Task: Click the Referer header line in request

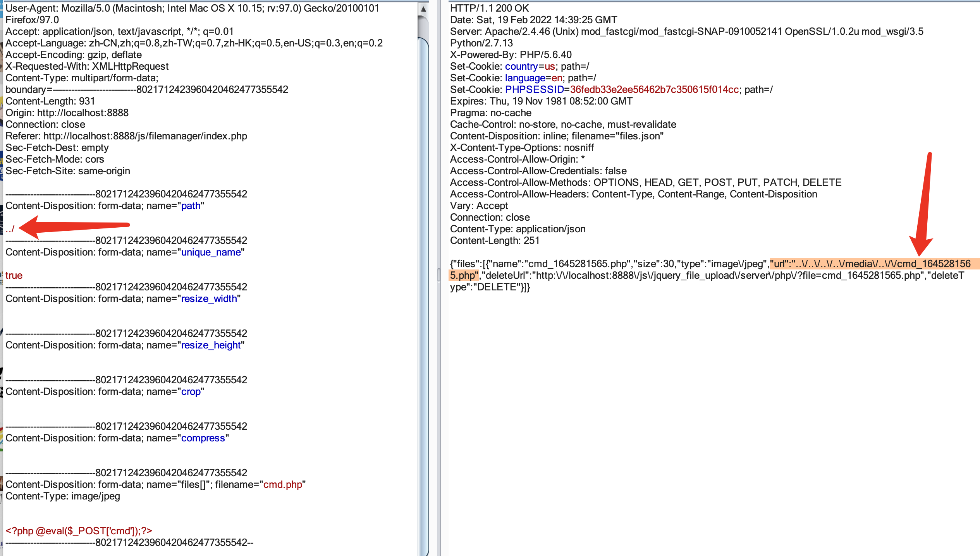Action: click(x=126, y=136)
